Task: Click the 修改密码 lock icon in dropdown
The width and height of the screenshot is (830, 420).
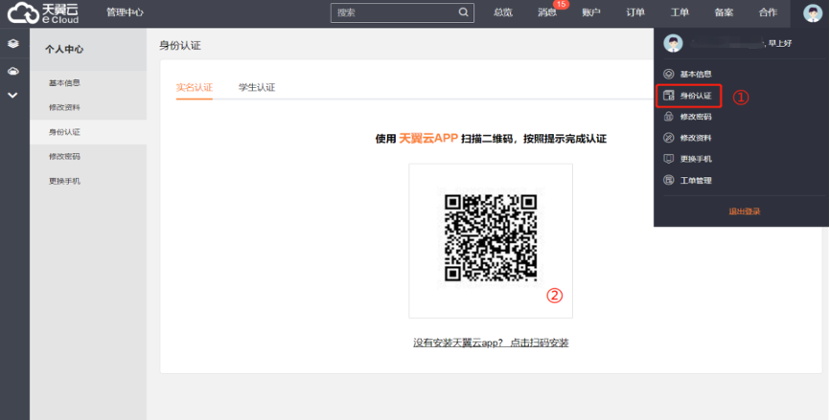Action: [668, 117]
